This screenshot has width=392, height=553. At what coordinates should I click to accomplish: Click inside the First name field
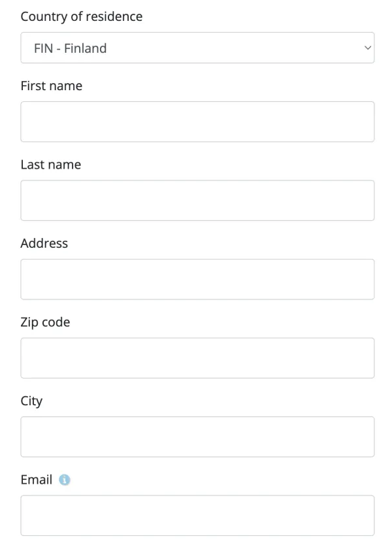tap(196, 122)
